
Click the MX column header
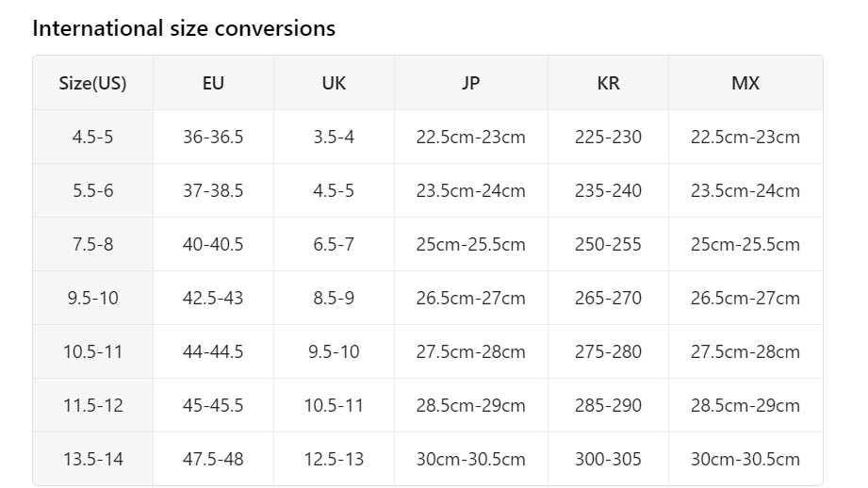coord(745,83)
